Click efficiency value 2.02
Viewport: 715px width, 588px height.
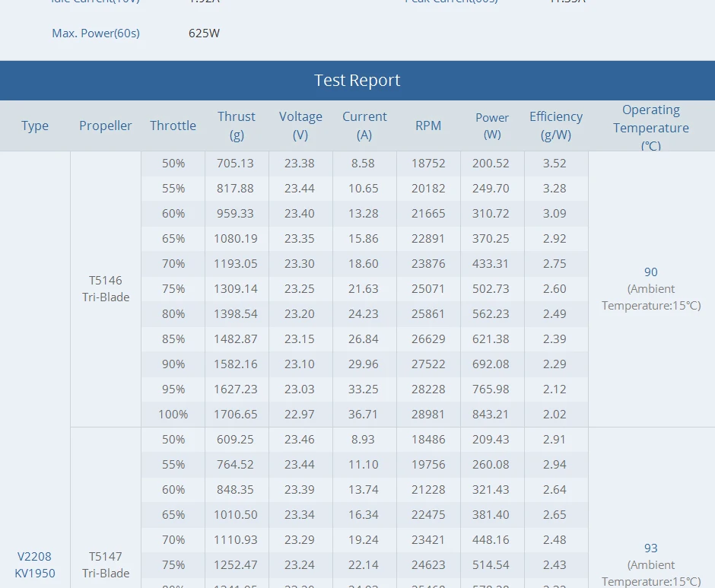[x=555, y=415]
